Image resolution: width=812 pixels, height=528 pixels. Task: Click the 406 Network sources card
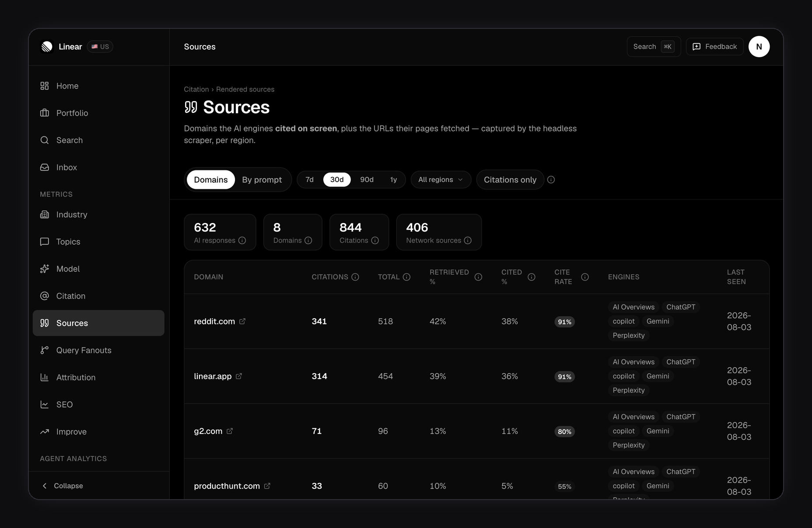point(439,232)
